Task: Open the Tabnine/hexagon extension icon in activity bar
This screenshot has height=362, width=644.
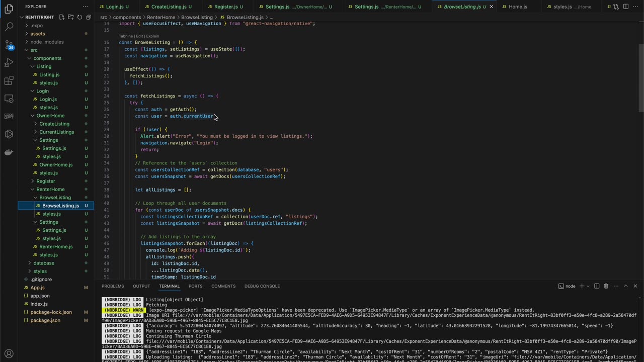Action: click(x=9, y=134)
